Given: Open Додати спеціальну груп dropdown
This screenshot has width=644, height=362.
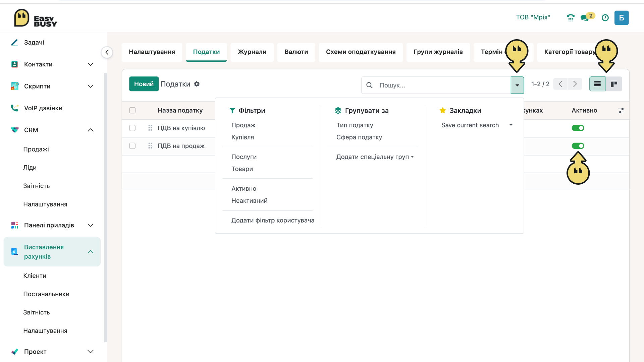Looking at the screenshot, I should 375,157.
